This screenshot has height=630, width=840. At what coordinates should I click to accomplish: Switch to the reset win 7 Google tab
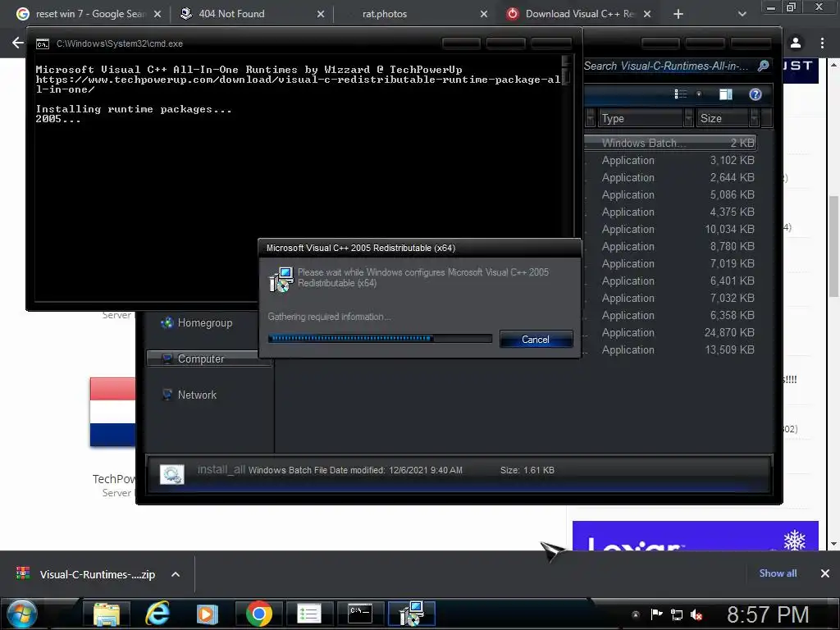(89, 14)
